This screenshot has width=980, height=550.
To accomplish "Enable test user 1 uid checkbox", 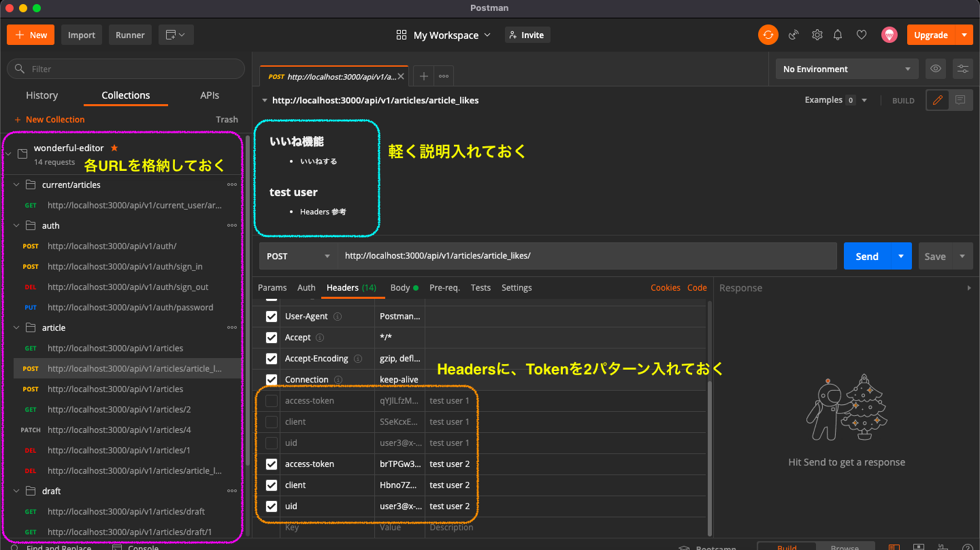I will 272,443.
